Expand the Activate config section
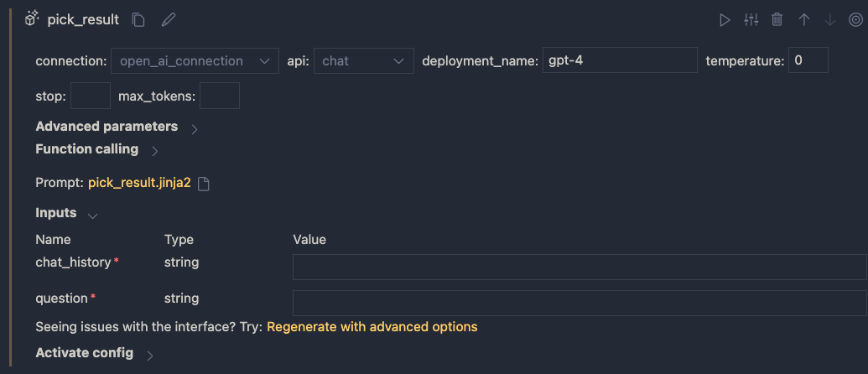868x374 pixels. [x=150, y=356]
